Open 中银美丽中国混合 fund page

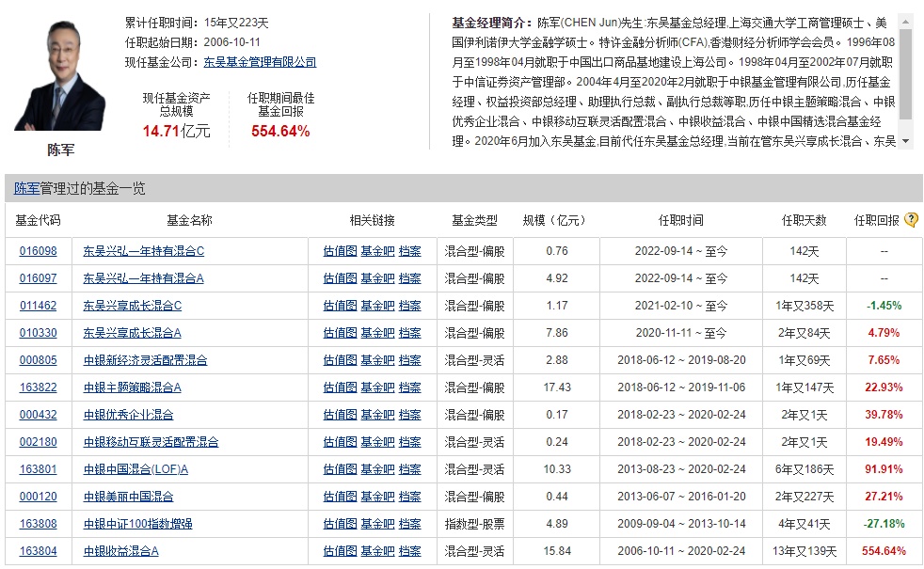(x=128, y=497)
